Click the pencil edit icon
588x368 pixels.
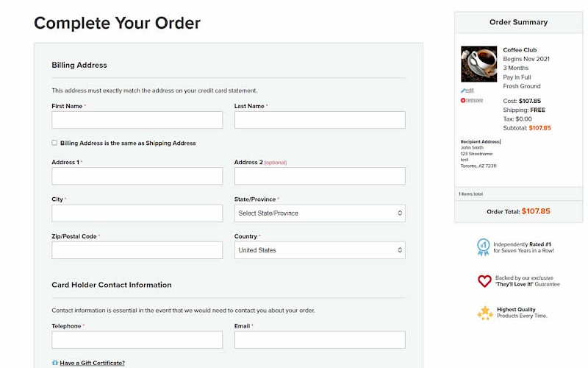(x=463, y=91)
